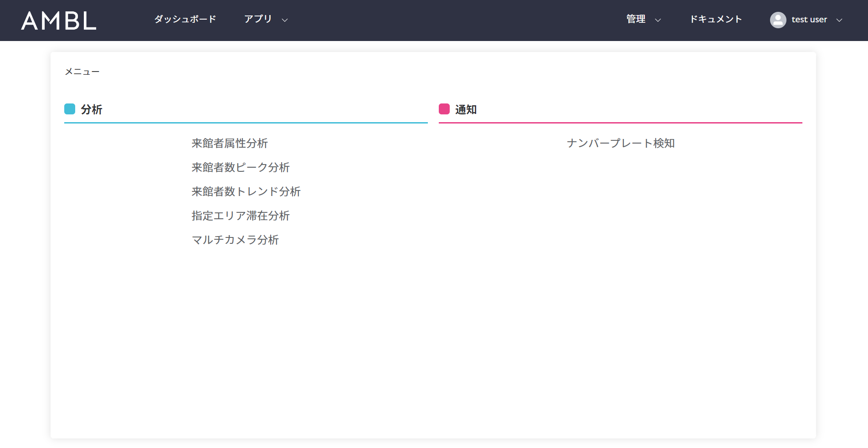The height and width of the screenshot is (448, 868).
Task: Click the user avatar icon
Action: coord(778,20)
